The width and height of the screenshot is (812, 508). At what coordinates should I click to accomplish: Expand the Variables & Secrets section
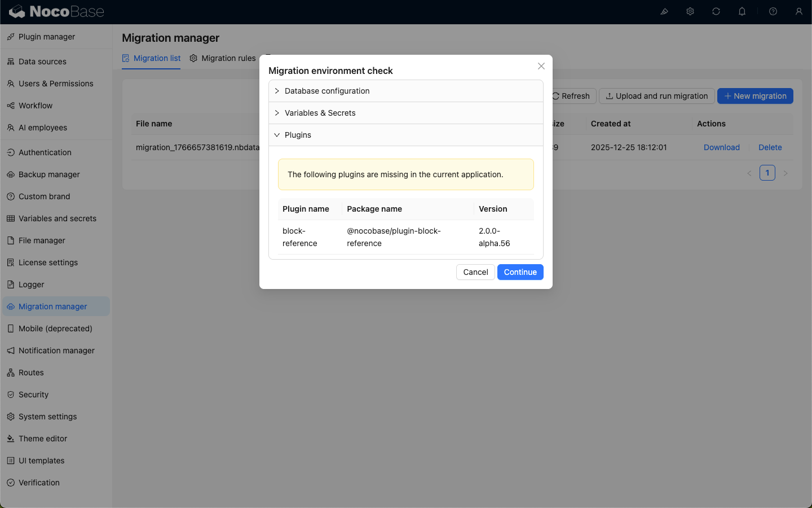click(x=320, y=113)
